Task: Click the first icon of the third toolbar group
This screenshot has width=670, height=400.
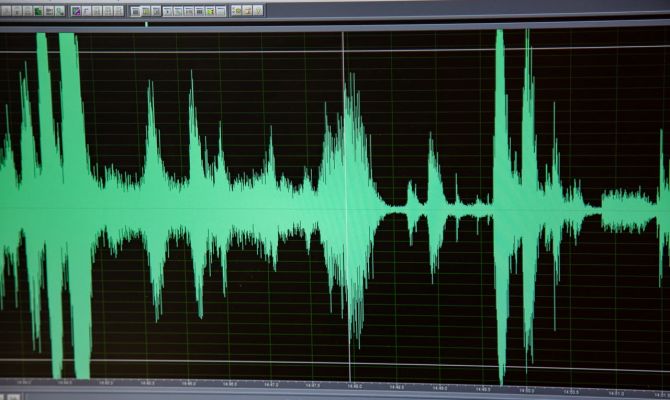Action: point(135,11)
